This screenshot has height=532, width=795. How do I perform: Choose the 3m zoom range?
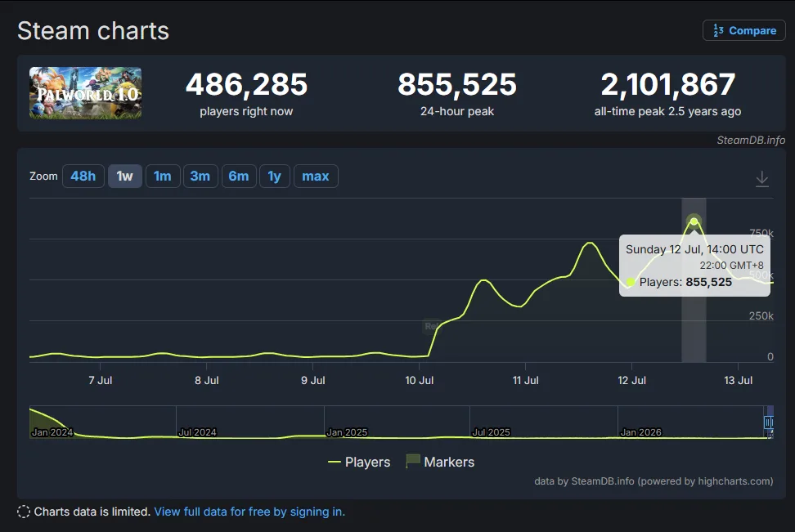(x=200, y=177)
